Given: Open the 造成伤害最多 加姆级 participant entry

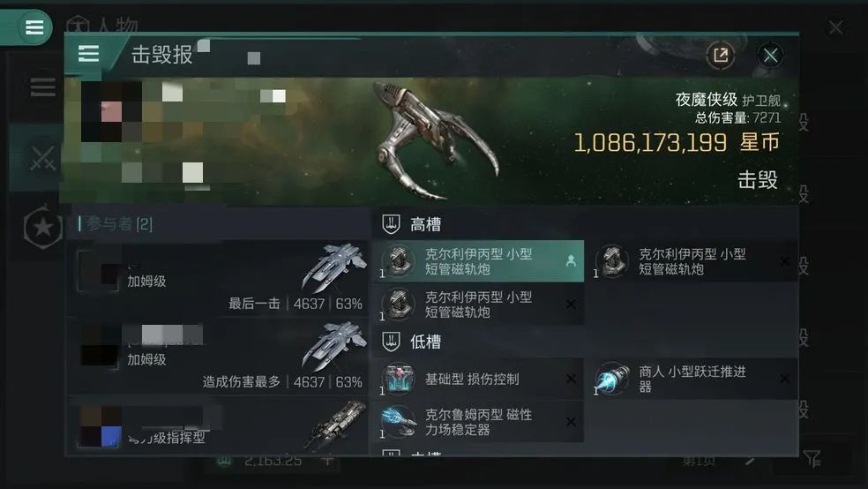Looking at the screenshot, I should point(219,357).
